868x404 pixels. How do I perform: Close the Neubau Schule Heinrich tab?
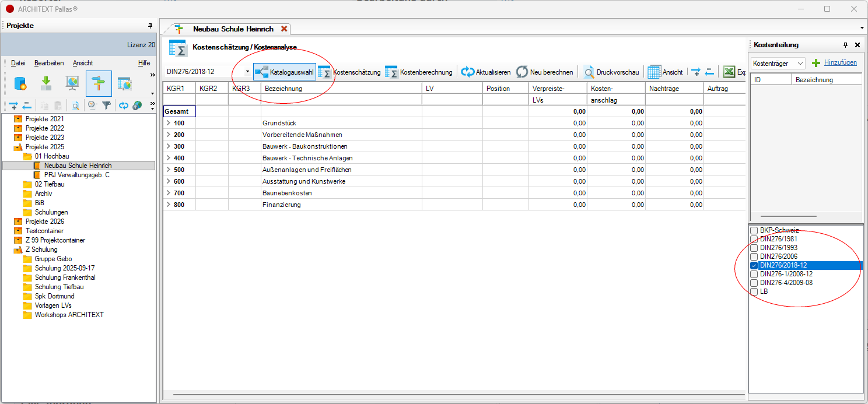point(284,29)
